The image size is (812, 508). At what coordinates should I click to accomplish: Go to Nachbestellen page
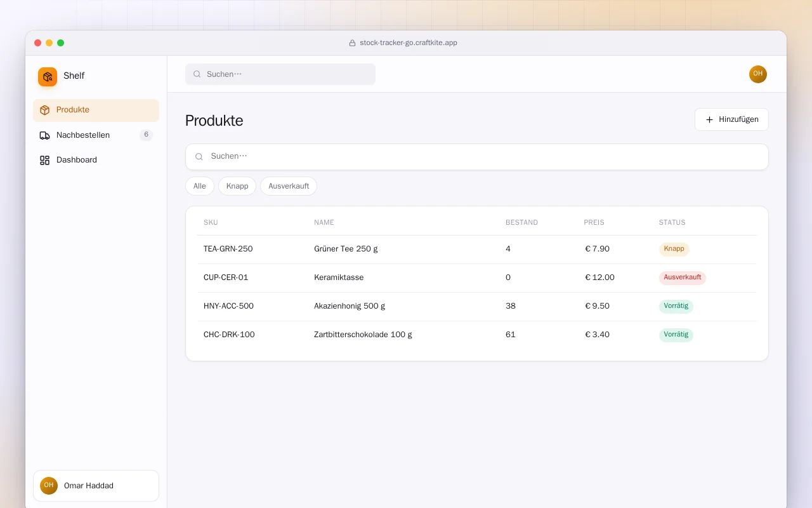tap(96, 135)
